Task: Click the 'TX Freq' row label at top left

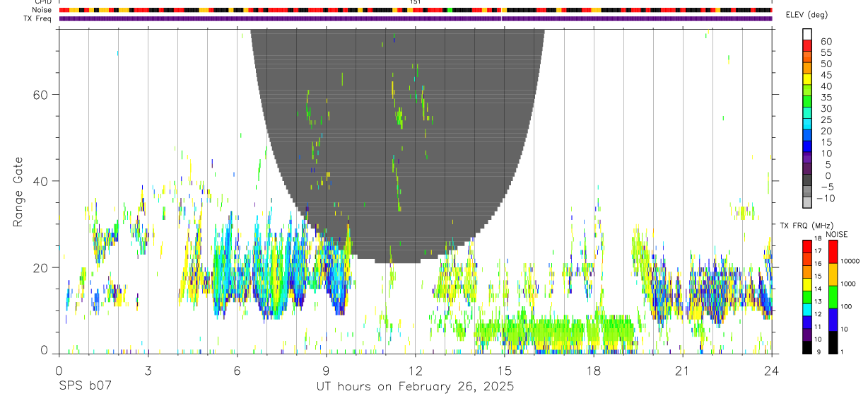Action: (x=38, y=18)
